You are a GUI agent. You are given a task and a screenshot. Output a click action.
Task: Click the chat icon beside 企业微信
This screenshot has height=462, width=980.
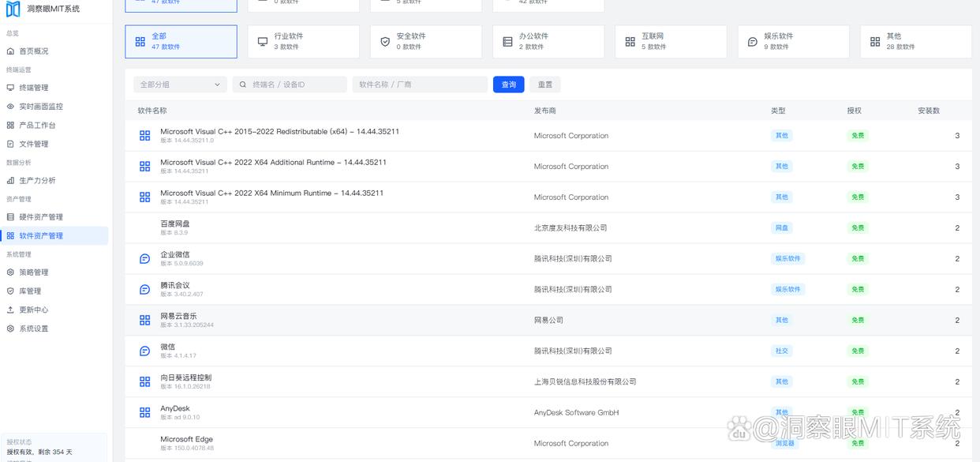144,258
